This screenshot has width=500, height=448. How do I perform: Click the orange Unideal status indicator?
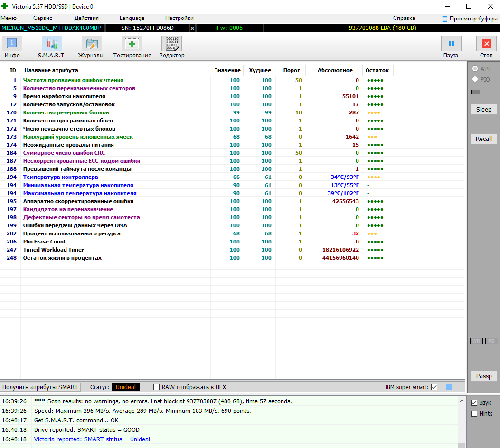pyautogui.click(x=126, y=387)
